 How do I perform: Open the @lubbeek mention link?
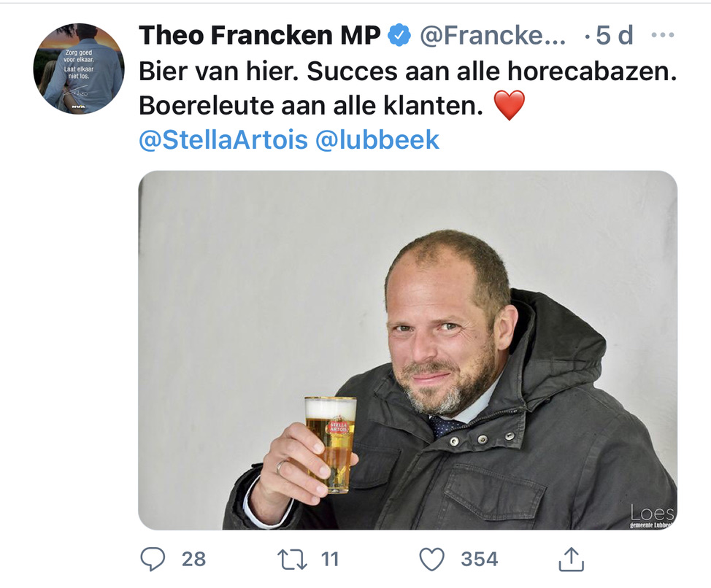(x=377, y=139)
